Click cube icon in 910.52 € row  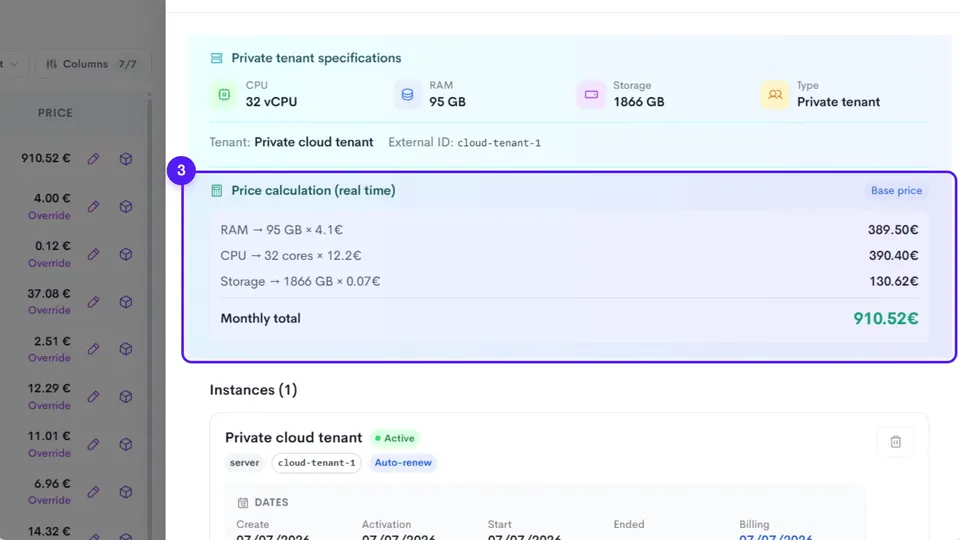click(126, 159)
